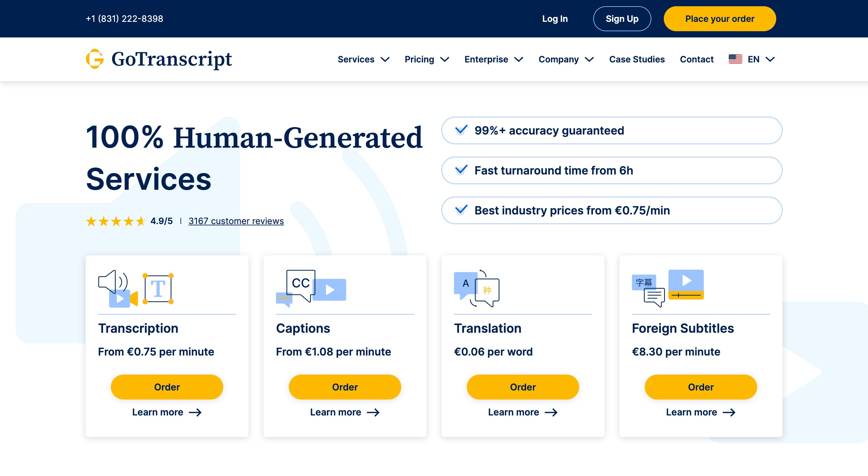This screenshot has height=476, width=868.
Task: Click the Captions CC icon
Action: [311, 289]
